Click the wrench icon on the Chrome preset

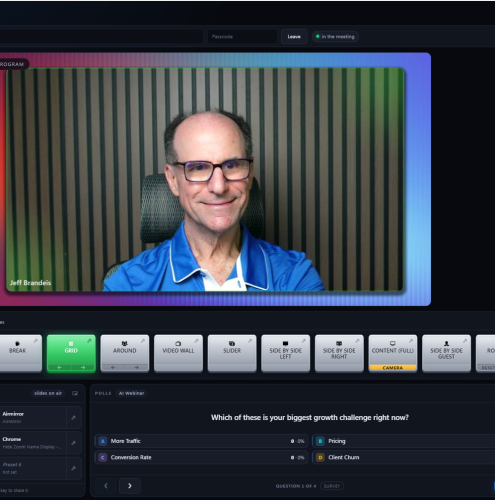click(74, 443)
